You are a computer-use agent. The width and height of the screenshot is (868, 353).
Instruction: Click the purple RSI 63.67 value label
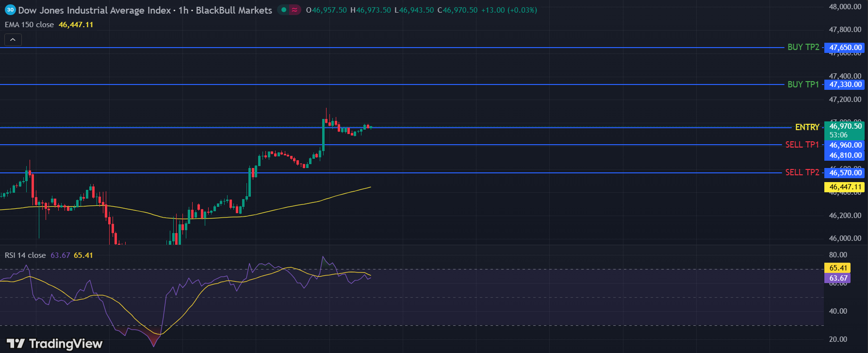[838, 278]
